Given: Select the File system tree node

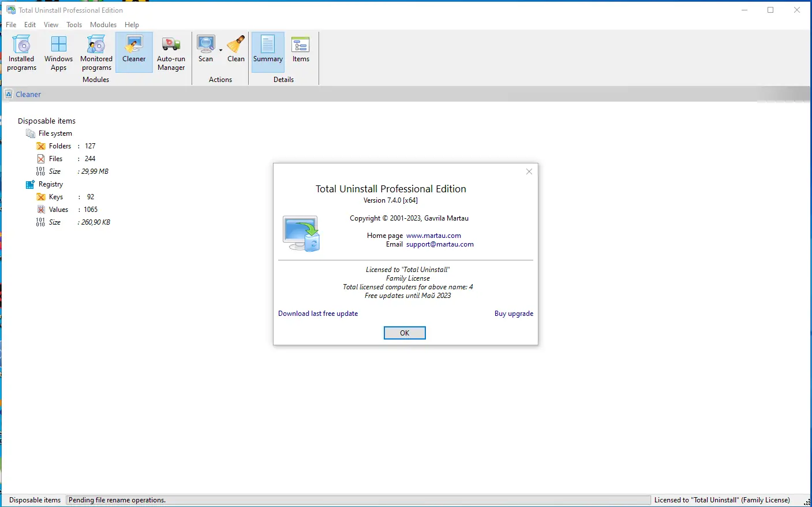Looking at the screenshot, I should [x=55, y=133].
